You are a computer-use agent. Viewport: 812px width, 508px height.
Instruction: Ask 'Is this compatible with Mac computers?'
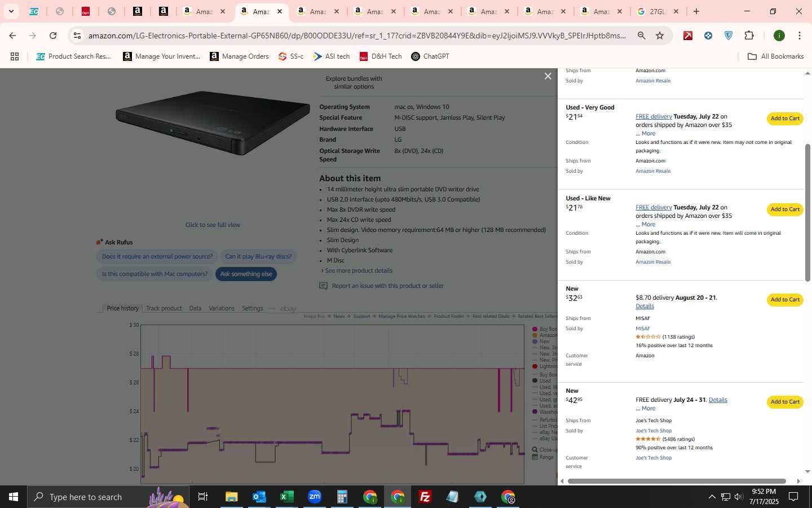click(x=155, y=274)
